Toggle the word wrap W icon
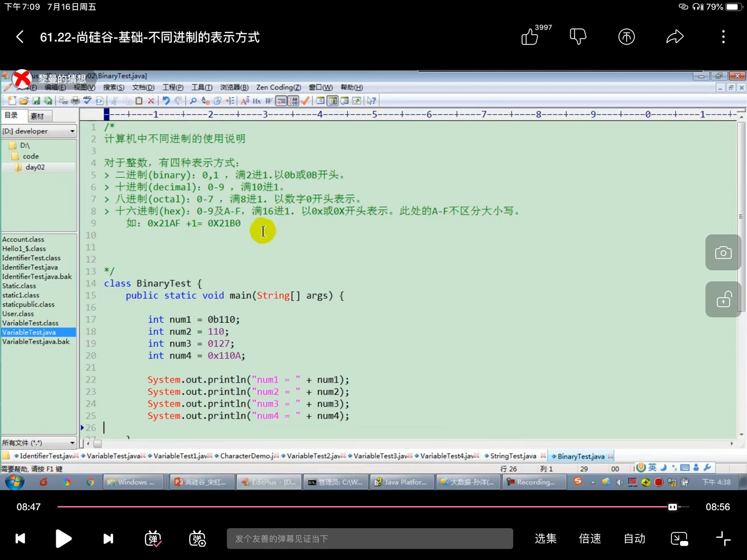This screenshot has width=747, height=560. click(x=269, y=101)
